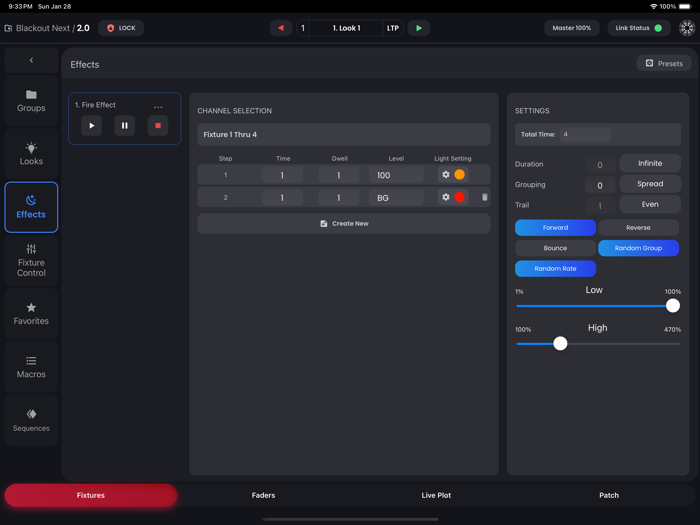Image resolution: width=700 pixels, height=525 pixels.
Task: Open the 1. Look 1 selector
Action: coord(346,28)
